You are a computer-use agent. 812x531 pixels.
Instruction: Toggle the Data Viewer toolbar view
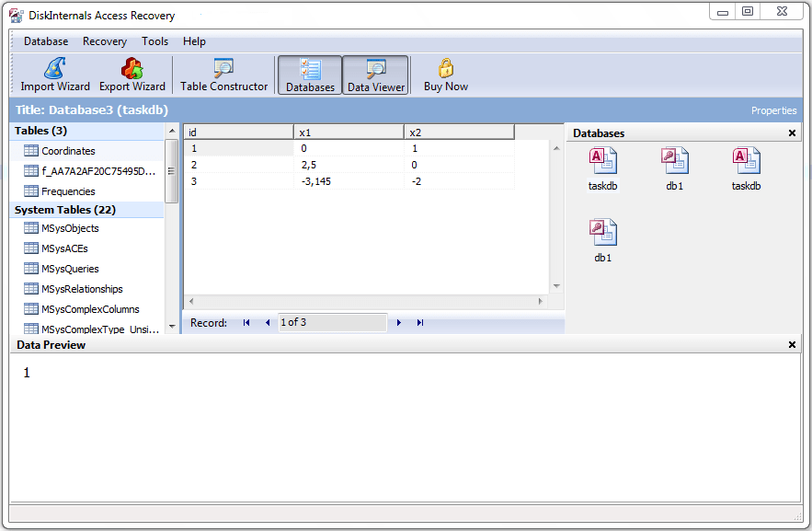[374, 75]
